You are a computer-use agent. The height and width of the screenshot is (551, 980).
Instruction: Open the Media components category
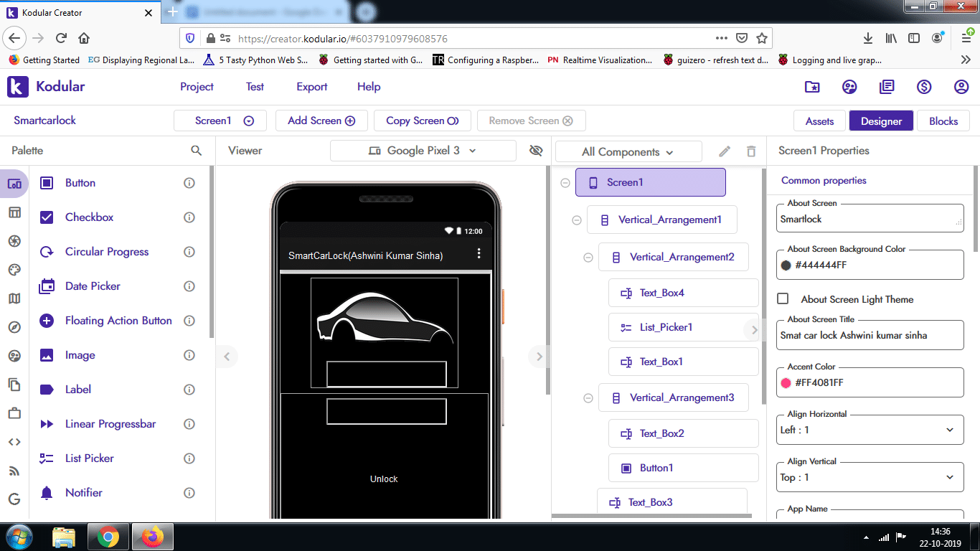click(x=14, y=241)
